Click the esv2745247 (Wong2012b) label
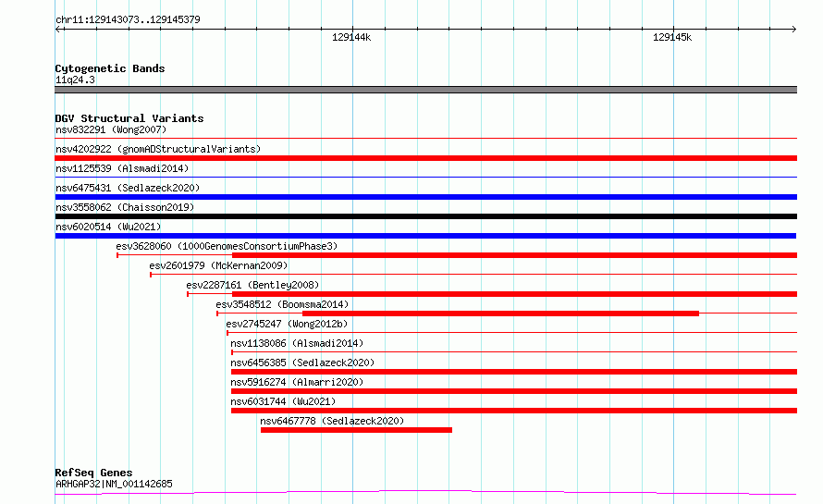Image resolution: width=823 pixels, height=504 pixels. click(287, 324)
